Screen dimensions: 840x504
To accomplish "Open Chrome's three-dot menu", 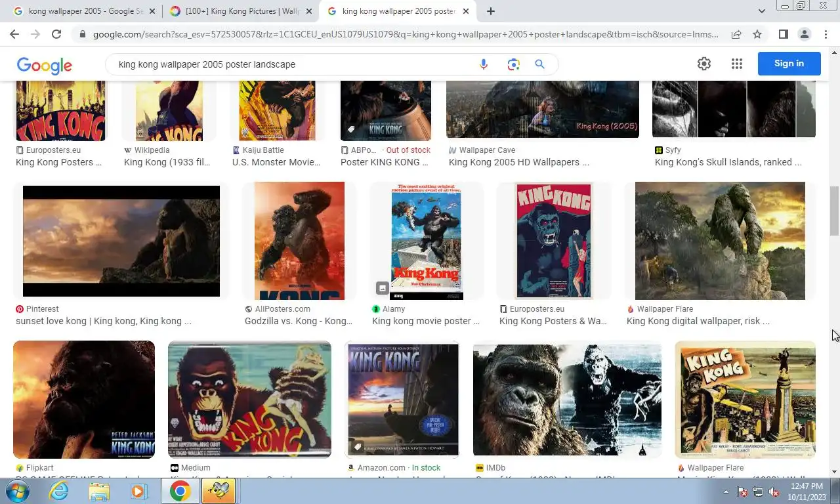I will pos(825,34).
